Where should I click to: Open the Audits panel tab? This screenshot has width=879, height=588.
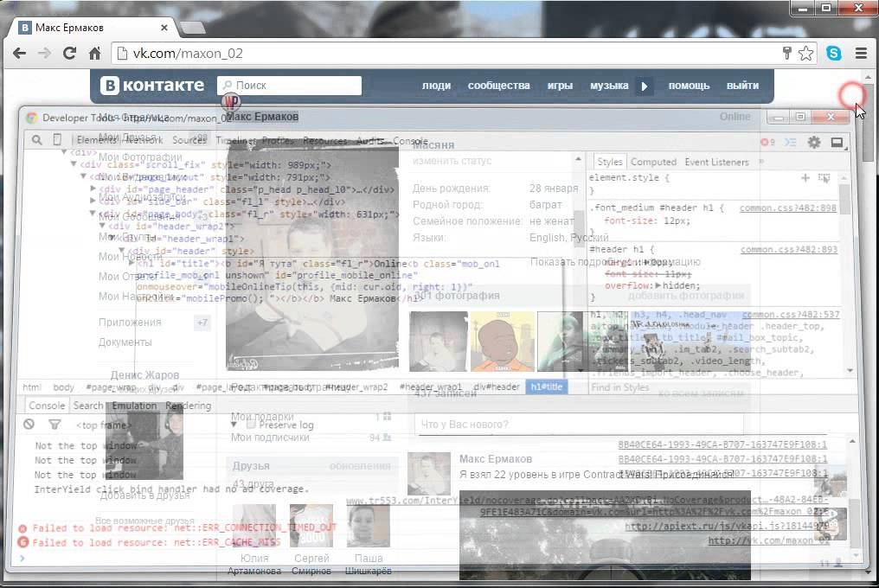[x=370, y=140]
